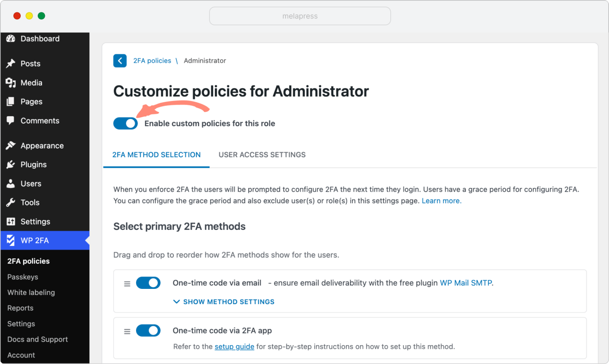
Task: Click the Plugins plug icon
Action: click(11, 164)
